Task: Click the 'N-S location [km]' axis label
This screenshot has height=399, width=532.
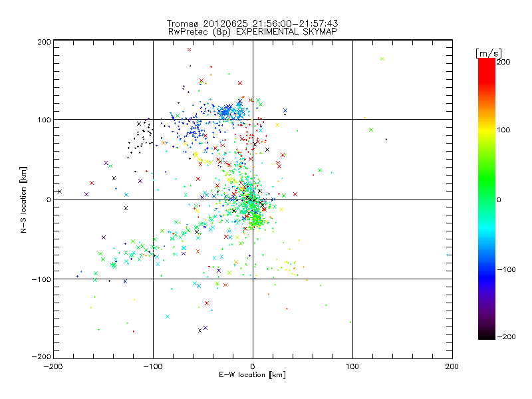Action: 23,200
